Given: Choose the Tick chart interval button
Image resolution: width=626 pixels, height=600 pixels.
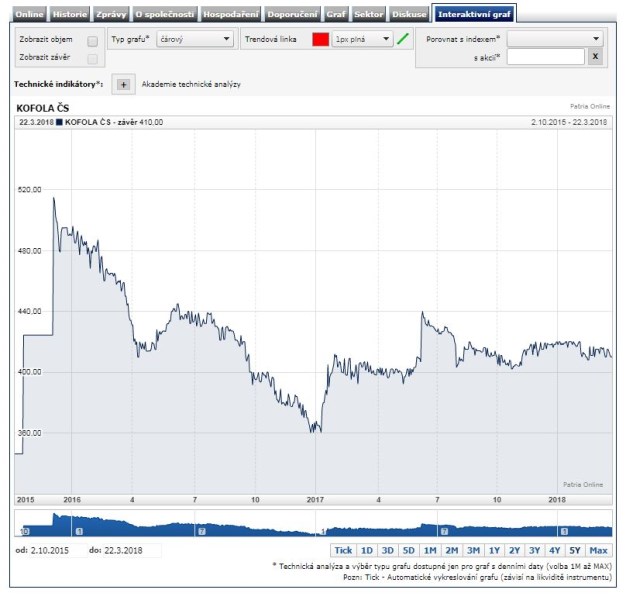Looking at the screenshot, I should [x=343, y=550].
